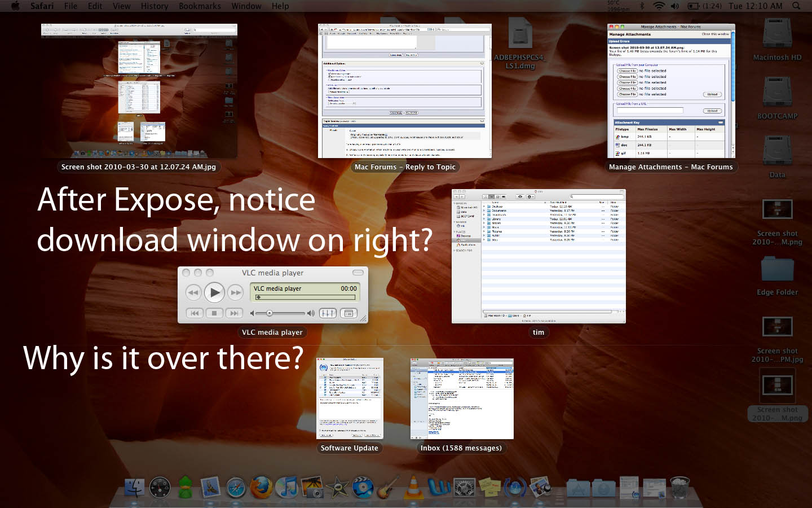This screenshot has width=812, height=508.
Task: Select Screen shot 12.07.24 AM window thumbnail
Action: (139, 90)
